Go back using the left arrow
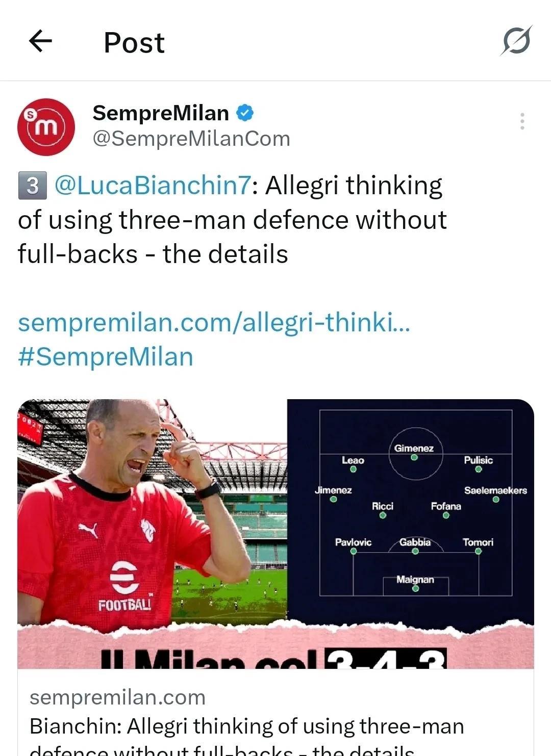This screenshot has height=756, width=551. click(x=40, y=41)
